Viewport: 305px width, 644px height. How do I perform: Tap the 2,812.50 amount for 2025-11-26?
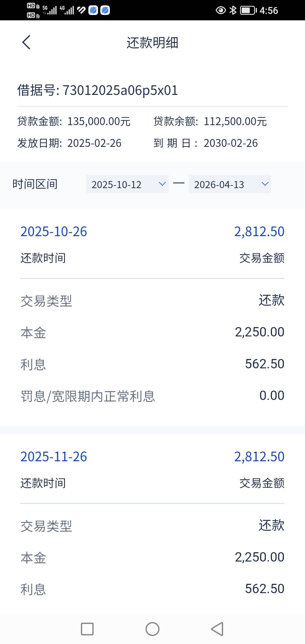click(x=259, y=457)
